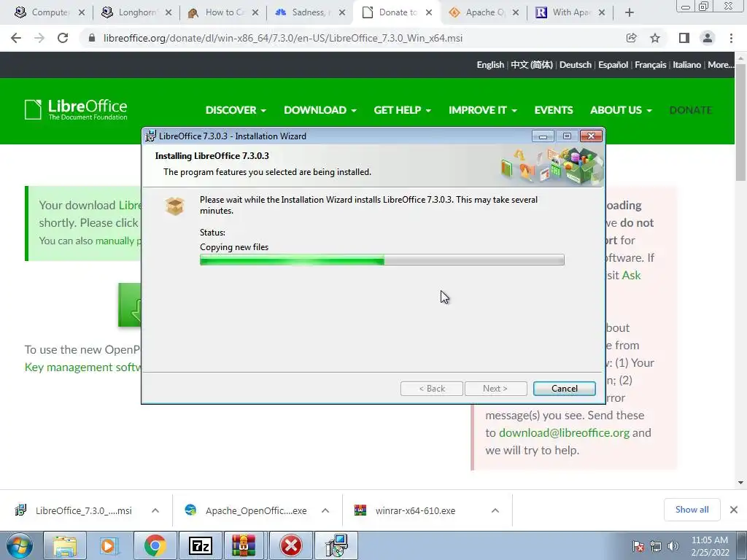The image size is (747, 560).
Task: Open WinRAR from the taskbar
Action: 244,545
